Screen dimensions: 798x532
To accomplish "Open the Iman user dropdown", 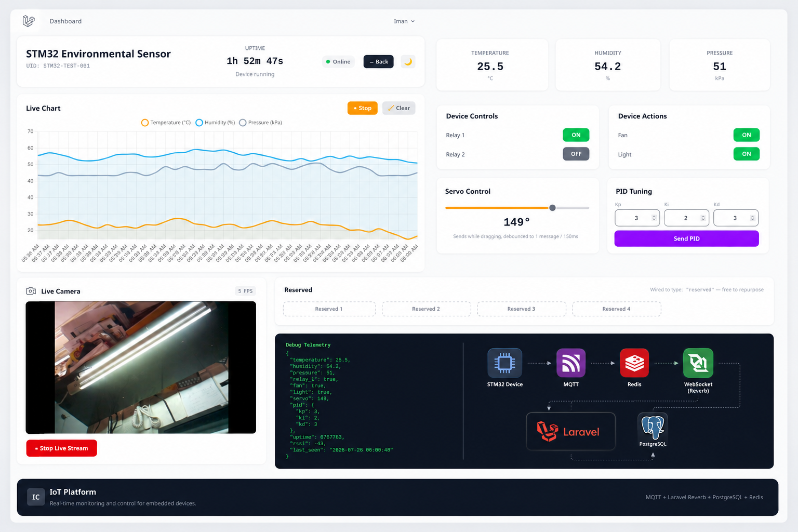I will [404, 21].
